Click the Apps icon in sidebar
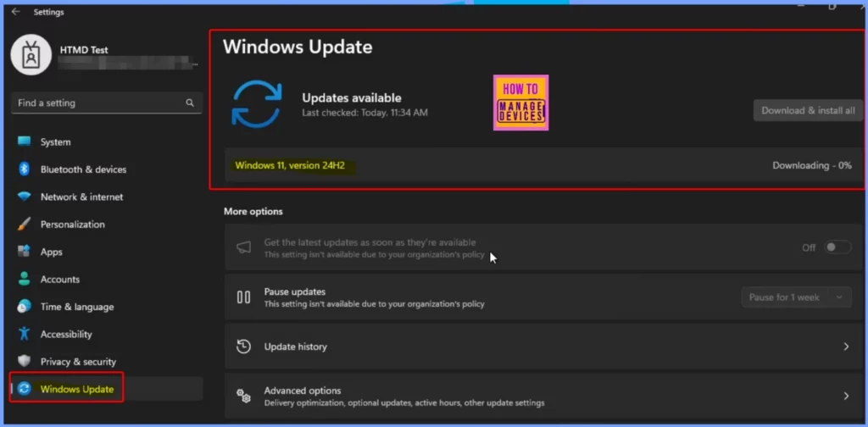 pyautogui.click(x=24, y=252)
